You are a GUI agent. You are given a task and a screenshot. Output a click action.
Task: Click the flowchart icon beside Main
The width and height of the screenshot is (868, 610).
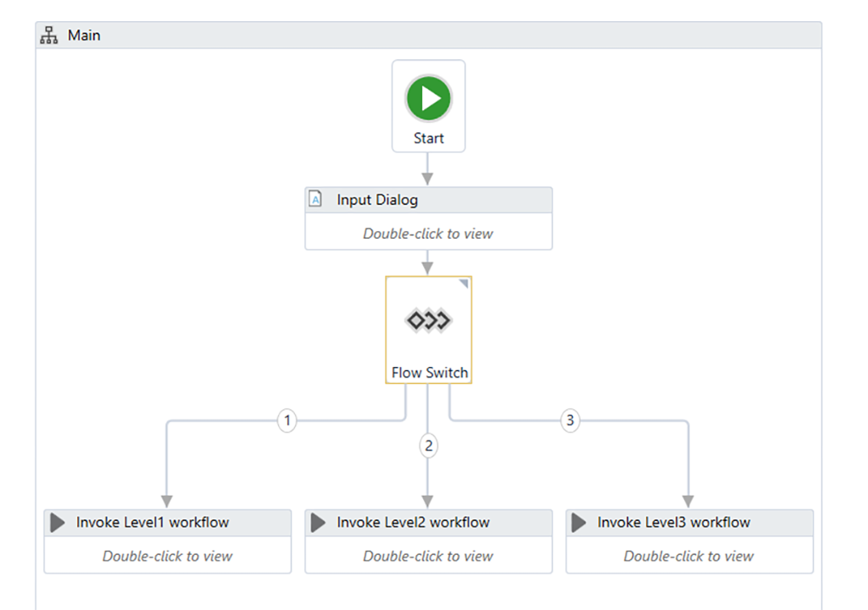(49, 36)
